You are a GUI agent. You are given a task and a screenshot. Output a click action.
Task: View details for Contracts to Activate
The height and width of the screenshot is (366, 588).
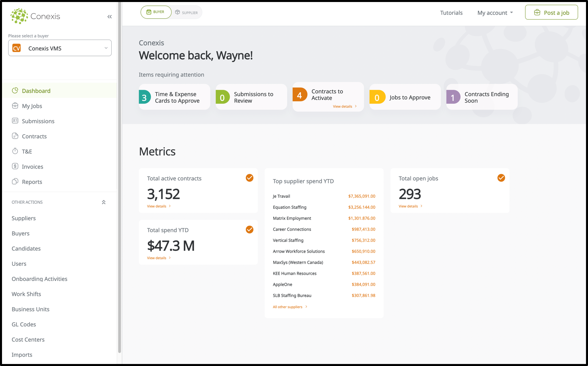[x=345, y=106]
